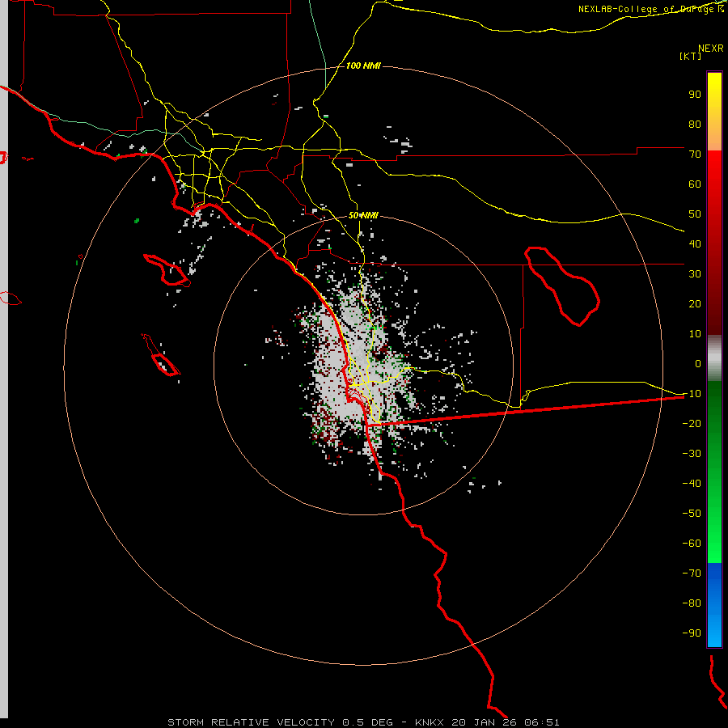Click the 06:51 timestamp in caption
Image resolution: width=728 pixels, height=728 pixels.
(542, 722)
